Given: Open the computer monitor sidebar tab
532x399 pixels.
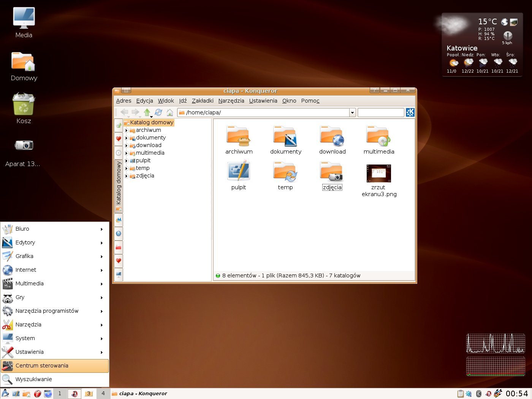Looking at the screenshot, I should 119,274.
